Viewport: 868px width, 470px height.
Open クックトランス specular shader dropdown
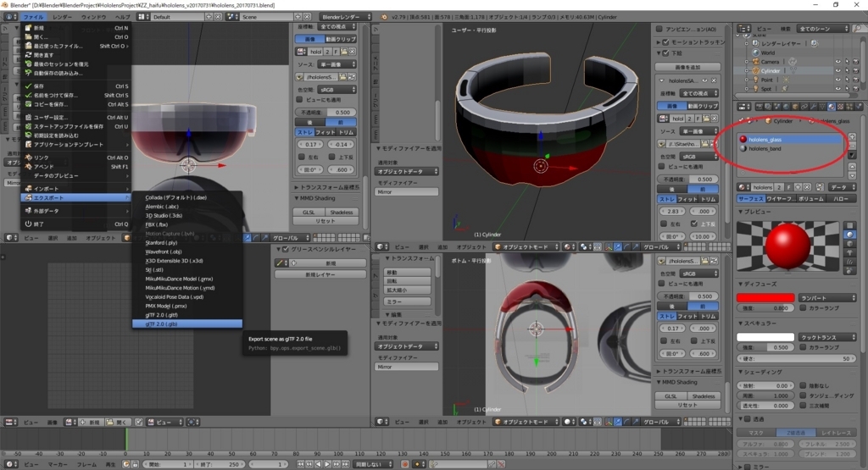(827, 337)
